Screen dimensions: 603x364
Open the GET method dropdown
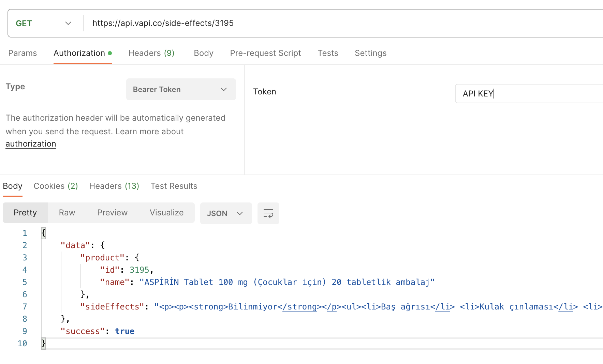44,23
